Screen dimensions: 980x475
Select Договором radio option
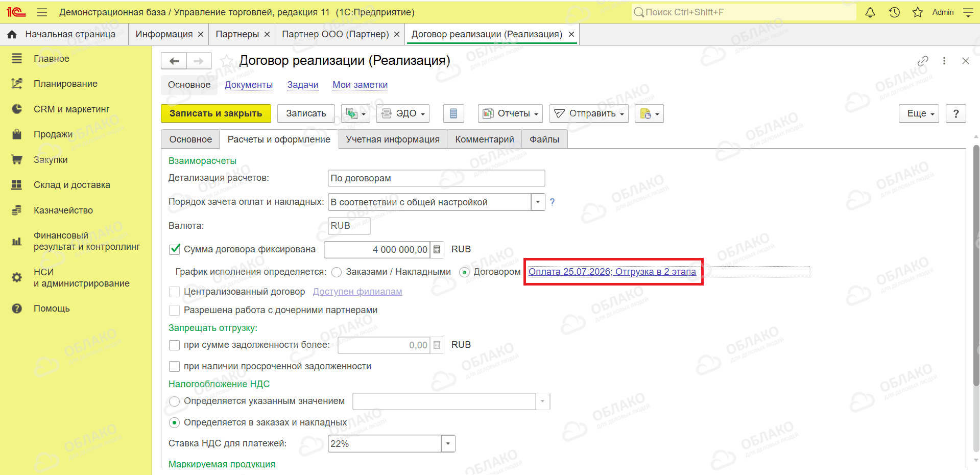[x=464, y=272]
